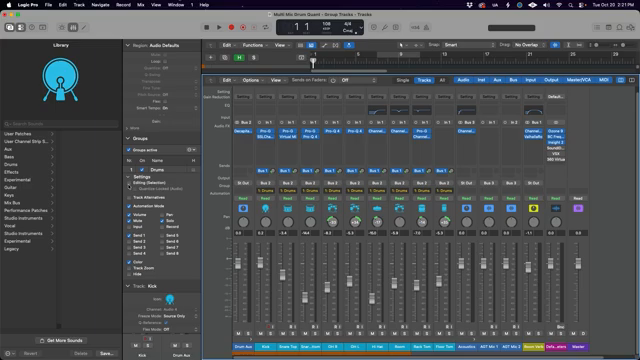
Task: Click the Floor Tom channel strip icon
Action: click(444, 208)
